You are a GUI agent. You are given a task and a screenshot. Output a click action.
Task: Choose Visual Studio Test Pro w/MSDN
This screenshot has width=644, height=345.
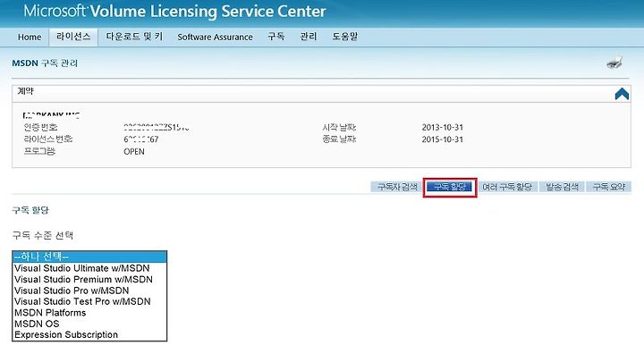(89, 301)
